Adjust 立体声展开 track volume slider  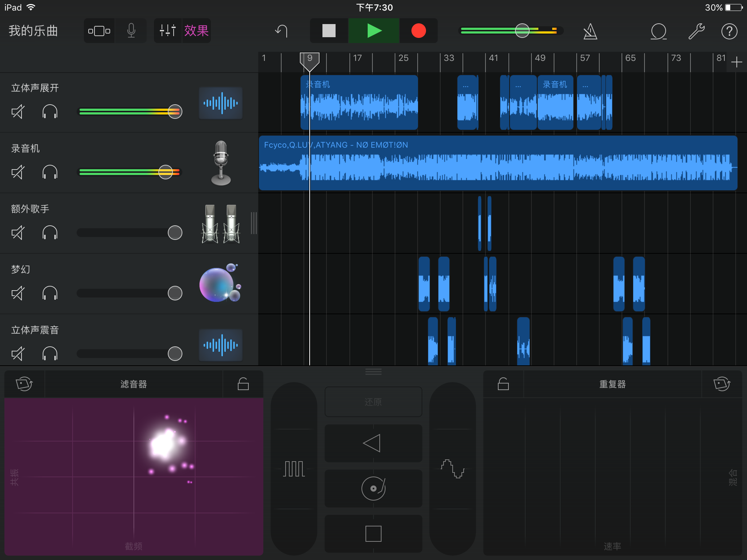click(175, 112)
